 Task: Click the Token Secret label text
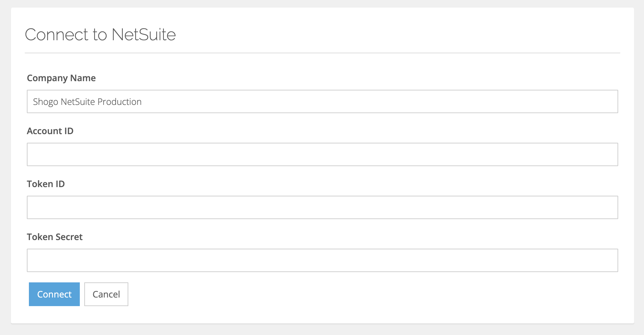tap(55, 237)
